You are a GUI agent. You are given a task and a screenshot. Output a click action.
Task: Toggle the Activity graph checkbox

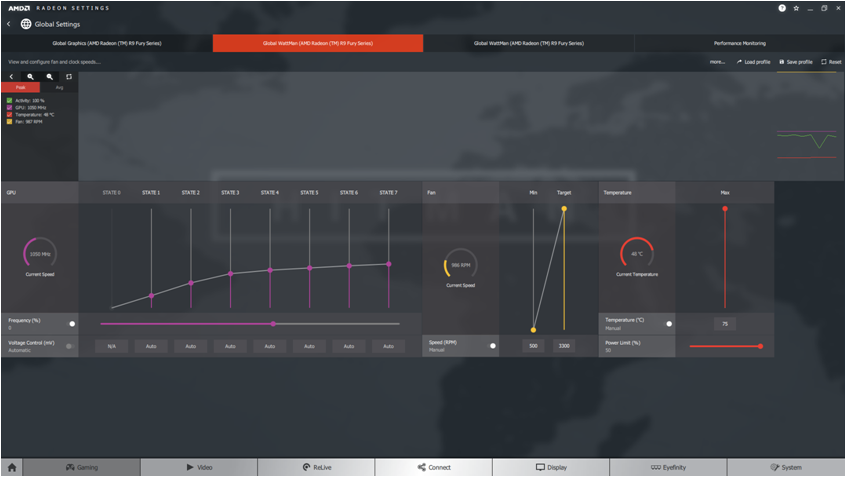pos(9,100)
